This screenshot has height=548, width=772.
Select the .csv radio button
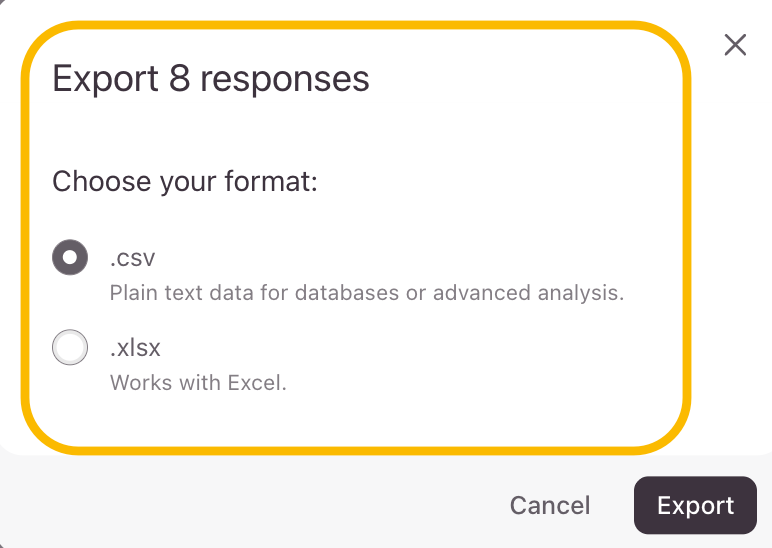click(x=69, y=258)
